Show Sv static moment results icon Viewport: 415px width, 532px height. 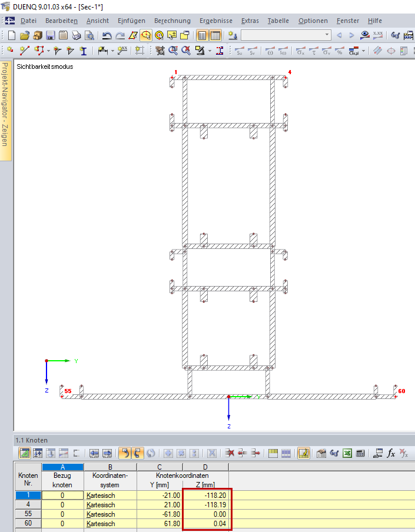[252, 51]
